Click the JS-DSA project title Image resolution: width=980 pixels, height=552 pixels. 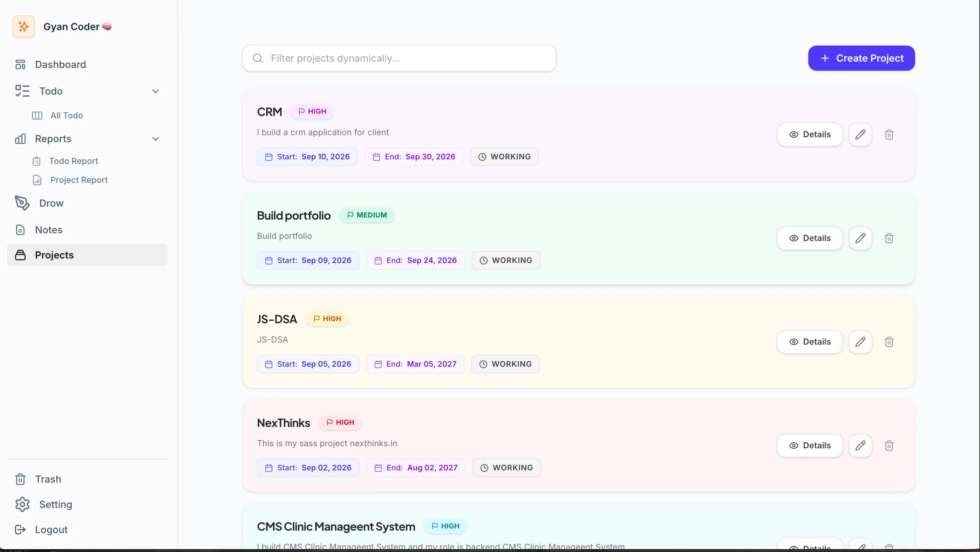[277, 319]
